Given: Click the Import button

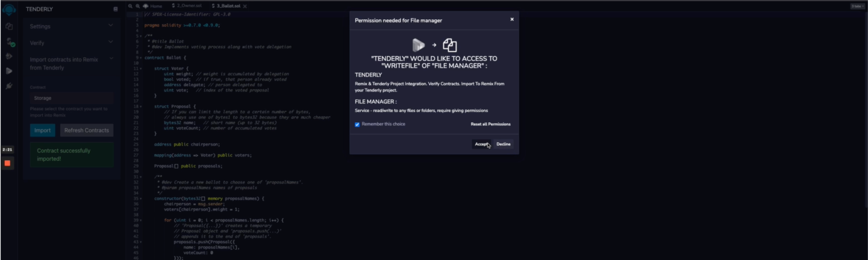Looking at the screenshot, I should [x=42, y=130].
